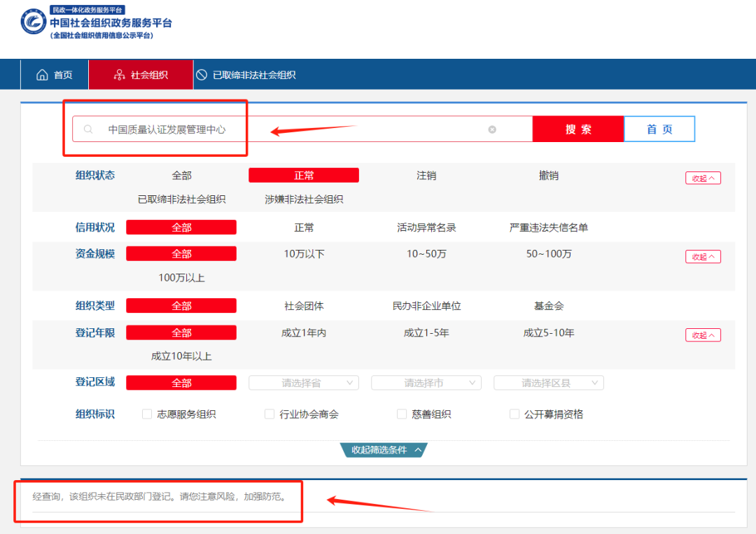The width and height of the screenshot is (756, 534).
Task: Choose 成立5-10年 registration age
Action: pyautogui.click(x=549, y=333)
